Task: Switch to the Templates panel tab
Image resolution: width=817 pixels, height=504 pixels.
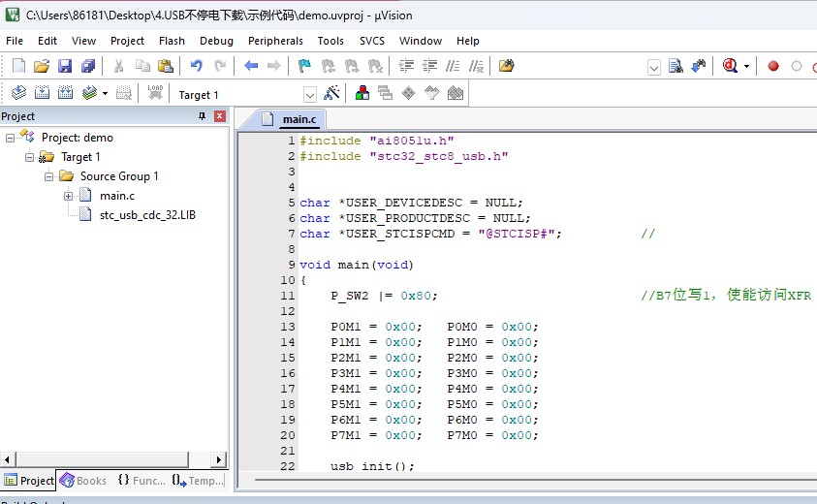Action: 198,481
